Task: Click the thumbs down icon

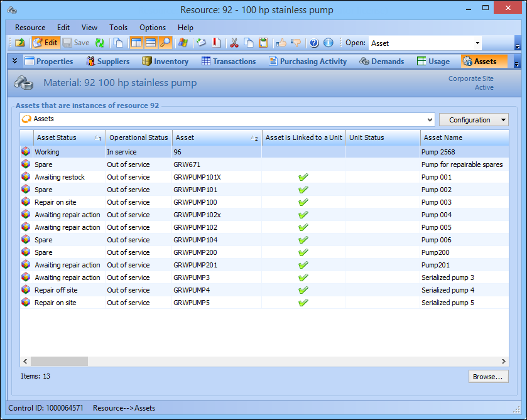Action: tap(296, 43)
